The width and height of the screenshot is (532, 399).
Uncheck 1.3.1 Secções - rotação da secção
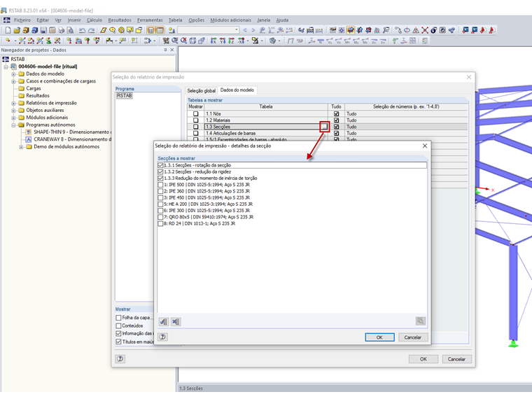160,165
